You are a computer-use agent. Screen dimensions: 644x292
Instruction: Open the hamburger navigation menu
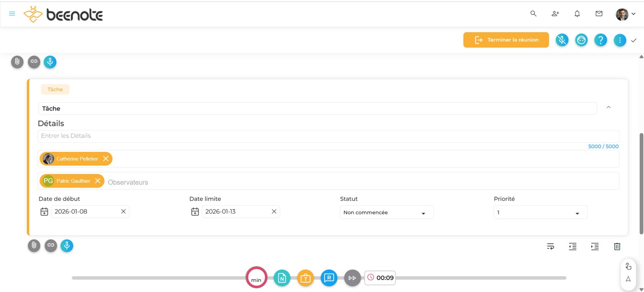coord(12,14)
